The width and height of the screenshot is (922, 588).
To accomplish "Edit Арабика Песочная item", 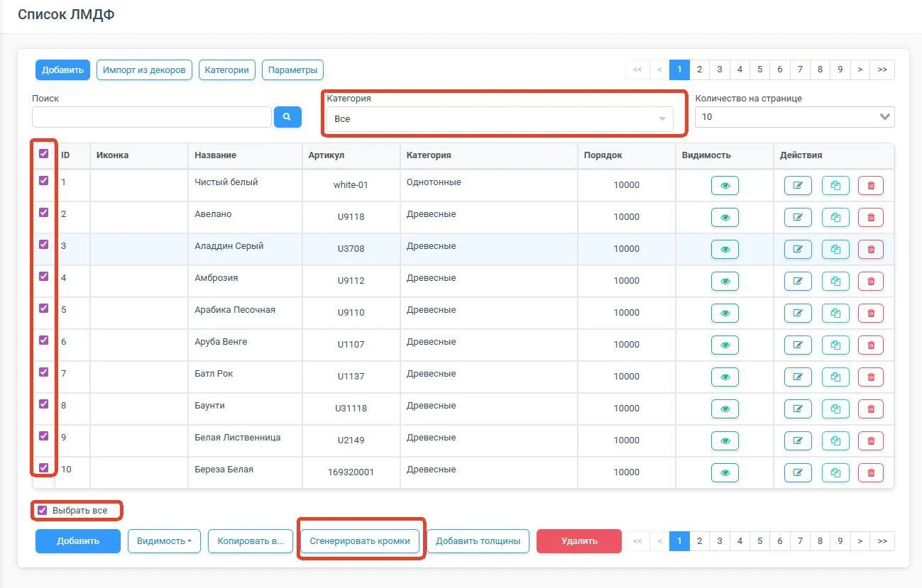I will pyautogui.click(x=798, y=313).
